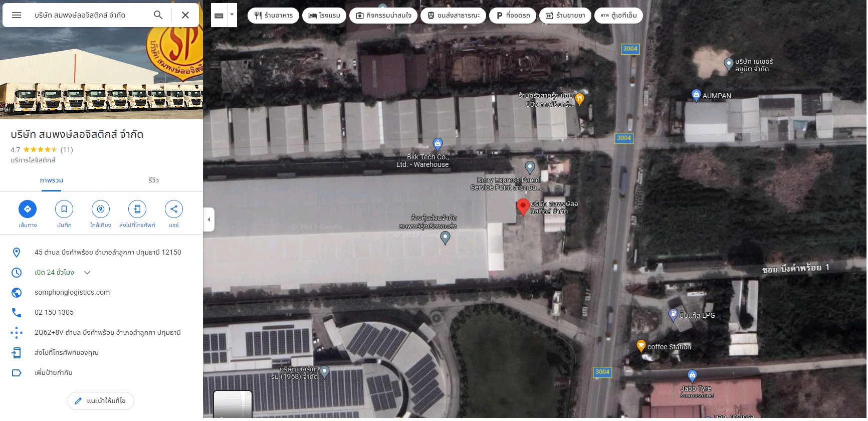The height and width of the screenshot is (421, 868).
Task: Open somphonglogistics.com website link
Action: [72, 292]
